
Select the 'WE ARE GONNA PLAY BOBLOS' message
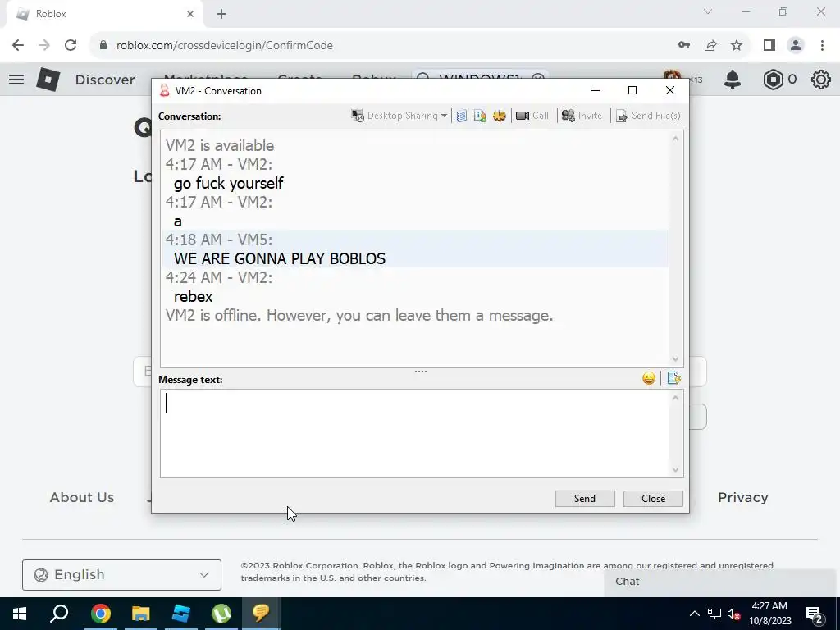[280, 258]
